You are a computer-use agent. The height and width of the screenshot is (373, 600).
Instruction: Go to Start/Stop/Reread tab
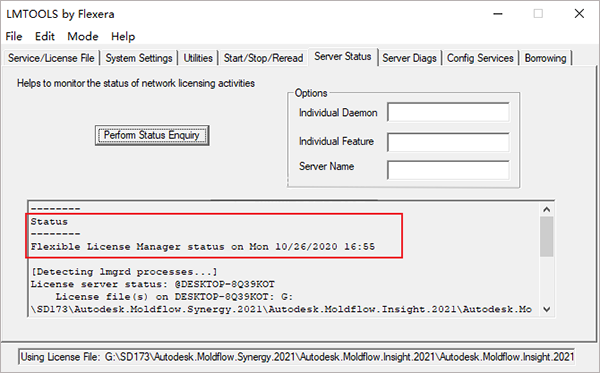pos(263,58)
